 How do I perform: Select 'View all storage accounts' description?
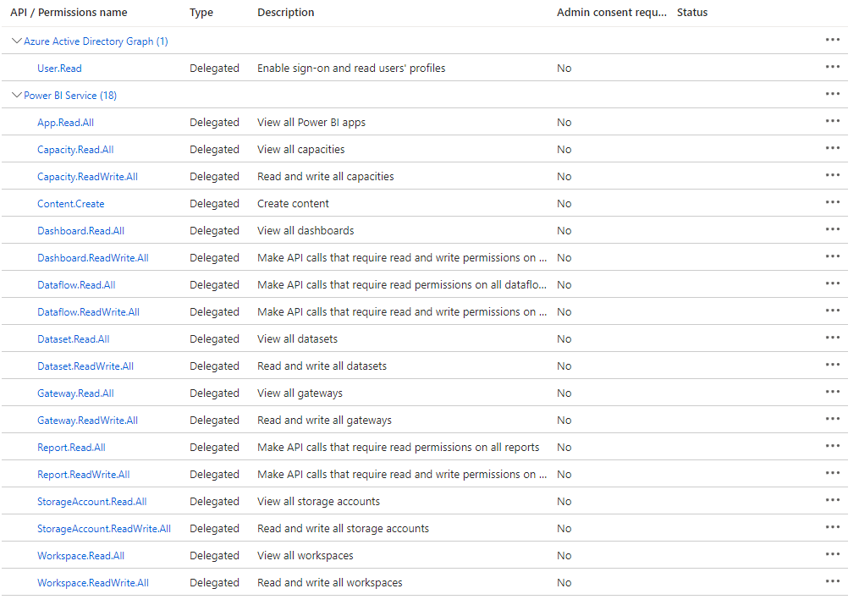[318, 502]
